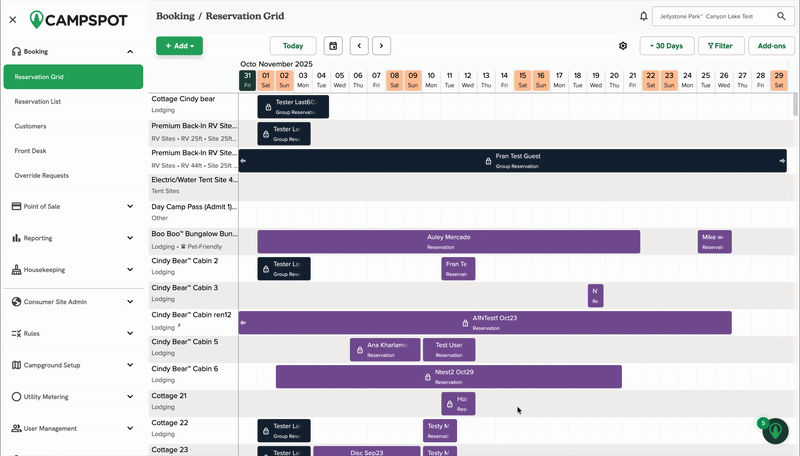Click the notification bell icon

pos(643,16)
